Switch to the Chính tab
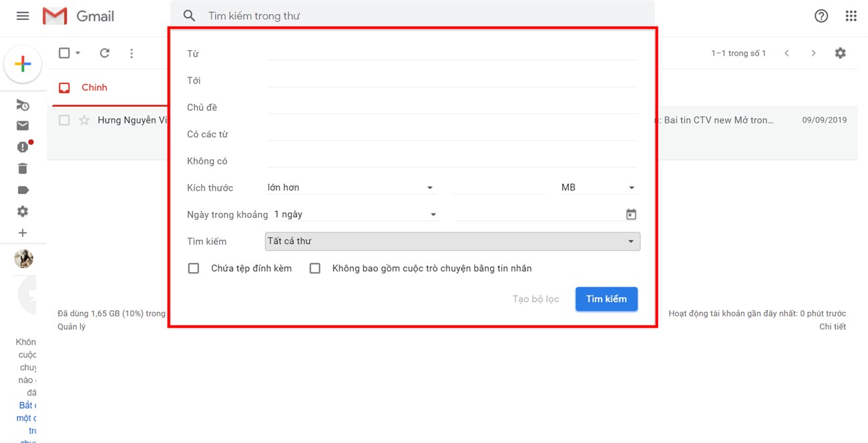This screenshot has height=443, width=868. coord(94,87)
